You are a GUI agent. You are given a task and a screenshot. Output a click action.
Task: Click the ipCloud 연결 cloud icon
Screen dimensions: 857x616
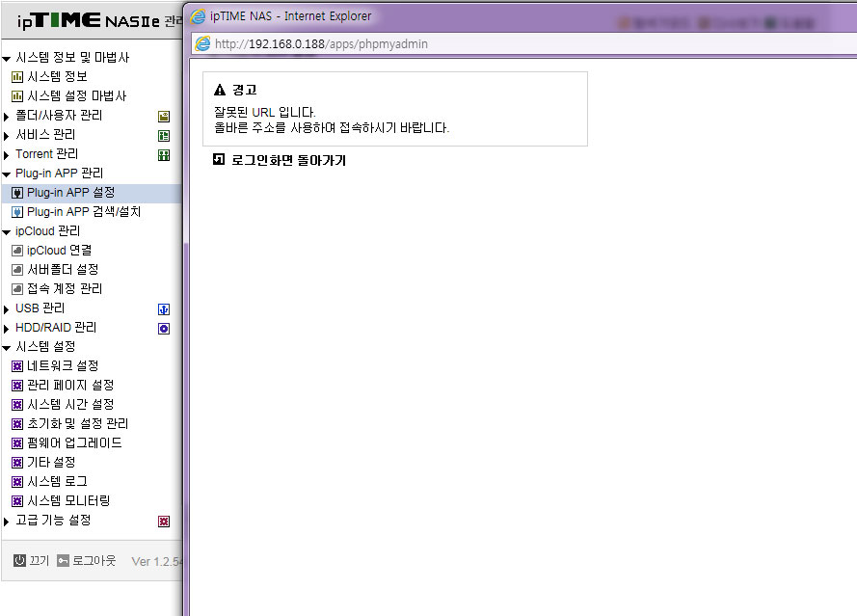[17, 251]
